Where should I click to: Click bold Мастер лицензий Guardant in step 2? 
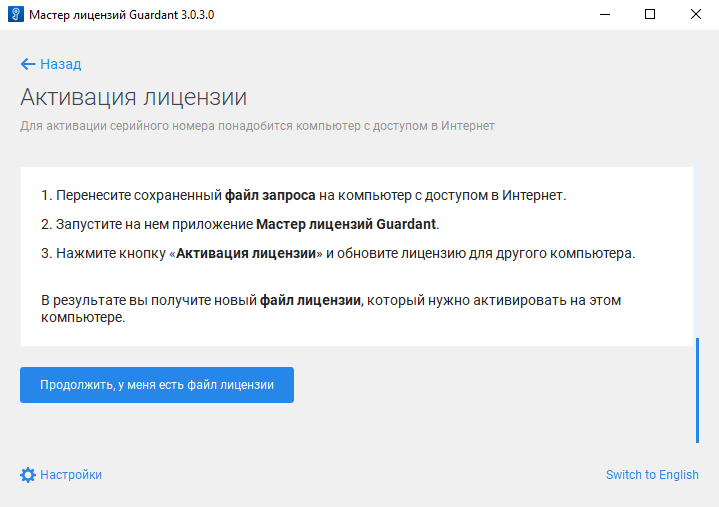coord(347,224)
